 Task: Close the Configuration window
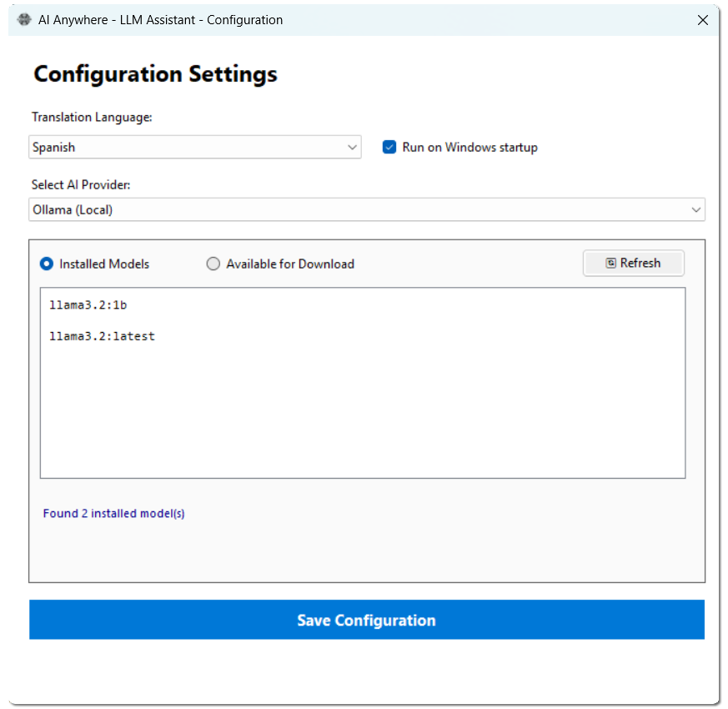click(x=702, y=20)
